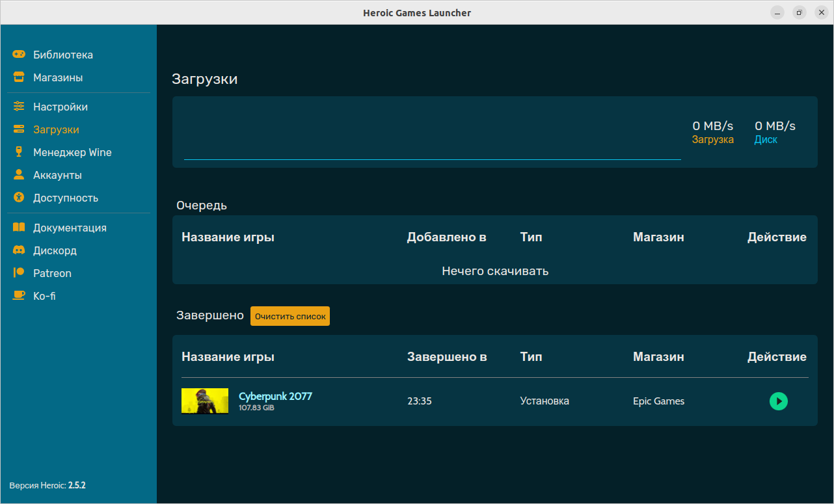The height and width of the screenshot is (504, 834).
Task: Click the Диск speed label
Action: point(766,140)
